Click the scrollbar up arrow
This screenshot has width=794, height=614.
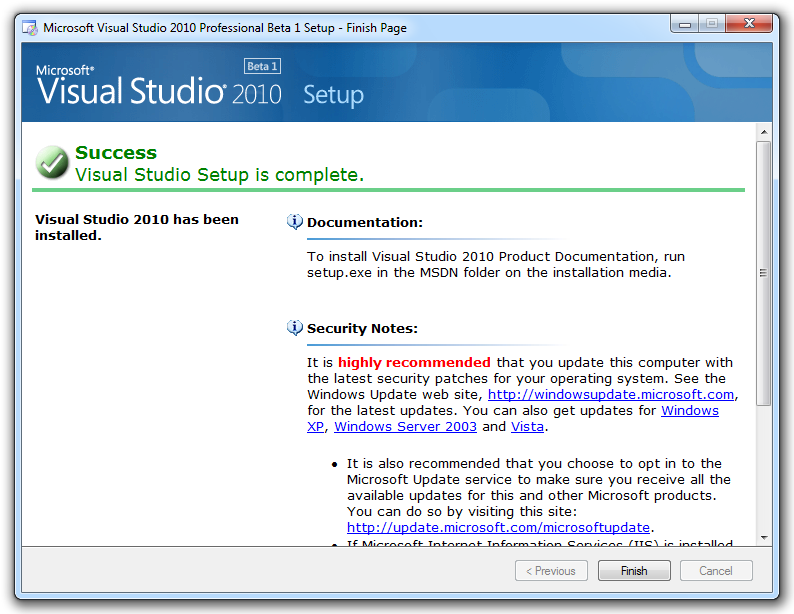point(764,132)
